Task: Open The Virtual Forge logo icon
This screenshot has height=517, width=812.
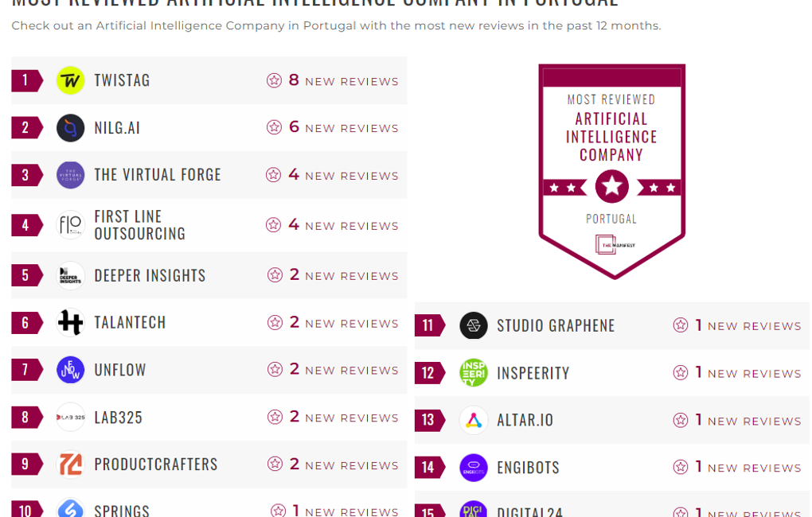Action: [x=70, y=175]
